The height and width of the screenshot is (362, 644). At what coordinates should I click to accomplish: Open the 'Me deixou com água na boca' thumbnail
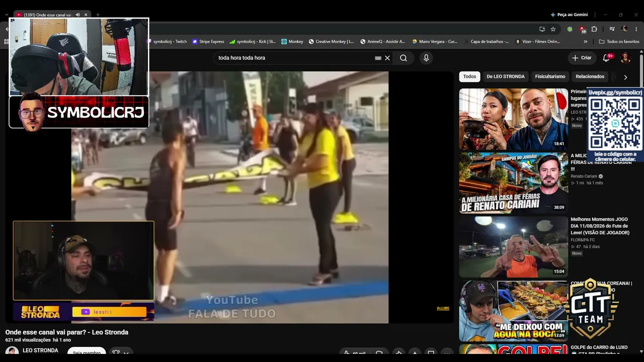513,311
